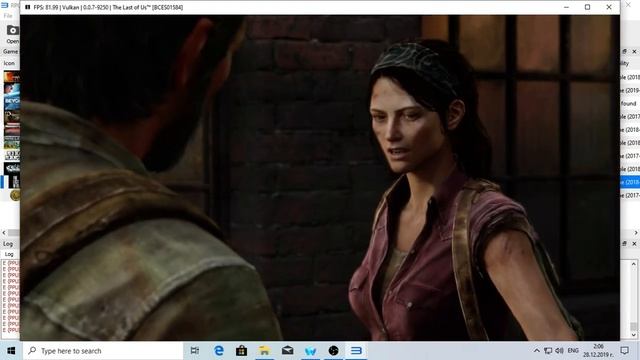Screen dimensions: 640x360
Task: Launch Microsoft Edge from taskbar
Action: click(219, 351)
